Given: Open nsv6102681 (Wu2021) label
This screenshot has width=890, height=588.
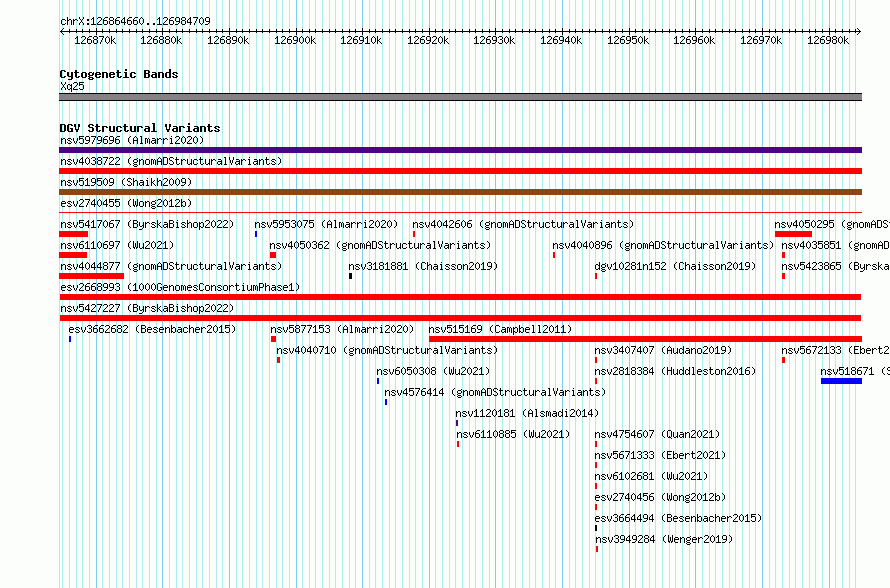Looking at the screenshot, I should 651,476.
